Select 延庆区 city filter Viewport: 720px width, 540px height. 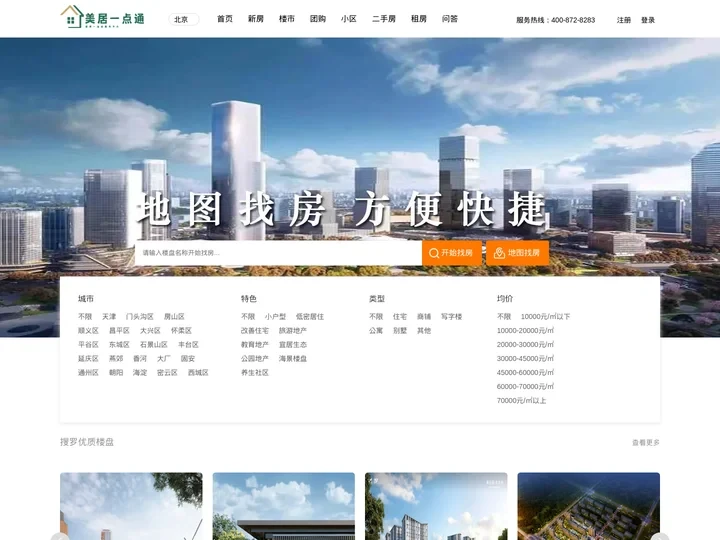point(88,359)
